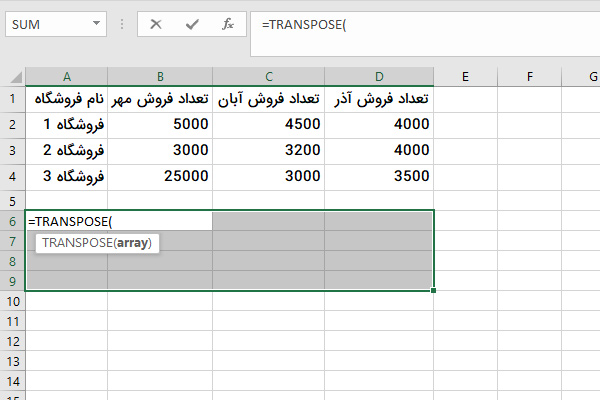Click cell D2 with value 4000
The height and width of the screenshot is (400, 600).
point(379,126)
